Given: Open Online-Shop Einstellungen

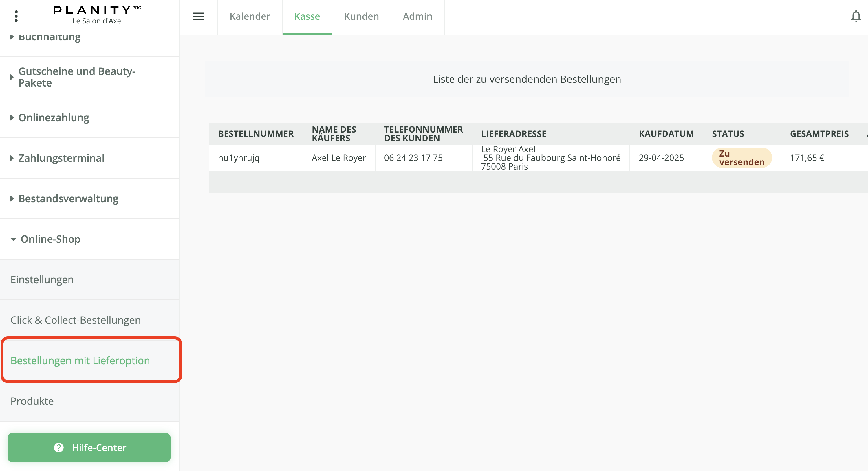Looking at the screenshot, I should [x=42, y=279].
